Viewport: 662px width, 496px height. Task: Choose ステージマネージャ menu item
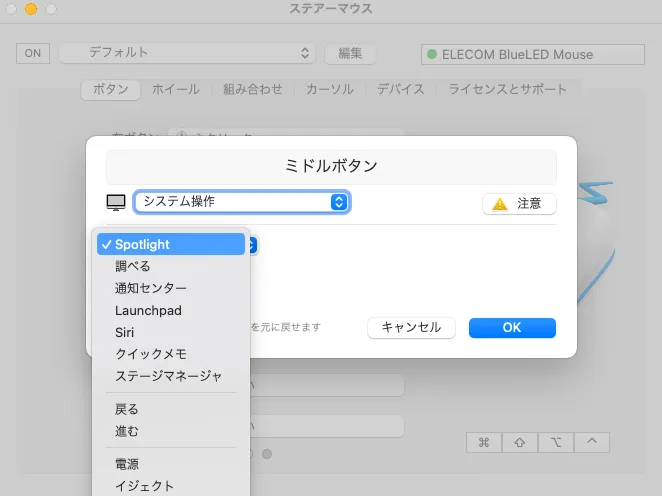170,376
